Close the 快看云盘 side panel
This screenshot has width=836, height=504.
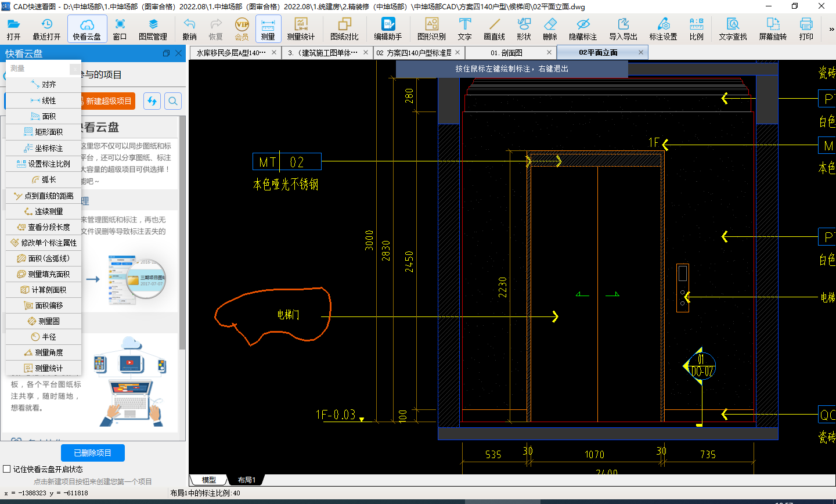[178, 53]
